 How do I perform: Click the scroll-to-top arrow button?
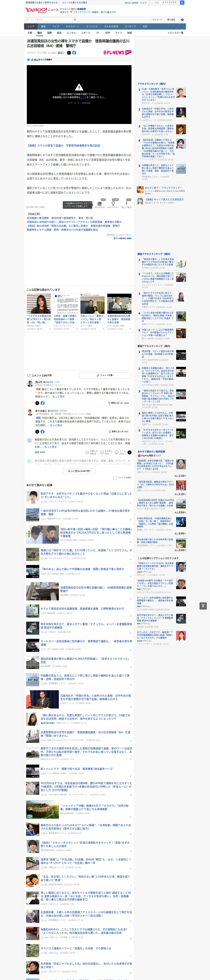(203, 606)
